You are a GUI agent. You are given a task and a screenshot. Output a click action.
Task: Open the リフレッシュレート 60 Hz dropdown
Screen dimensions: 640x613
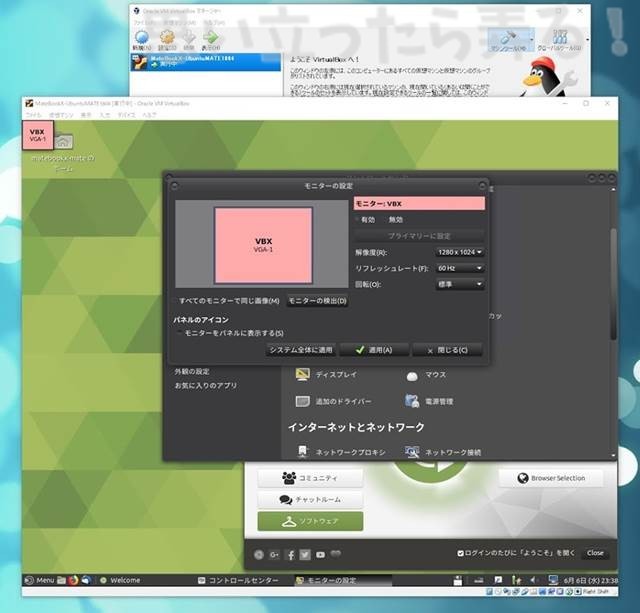tap(460, 268)
